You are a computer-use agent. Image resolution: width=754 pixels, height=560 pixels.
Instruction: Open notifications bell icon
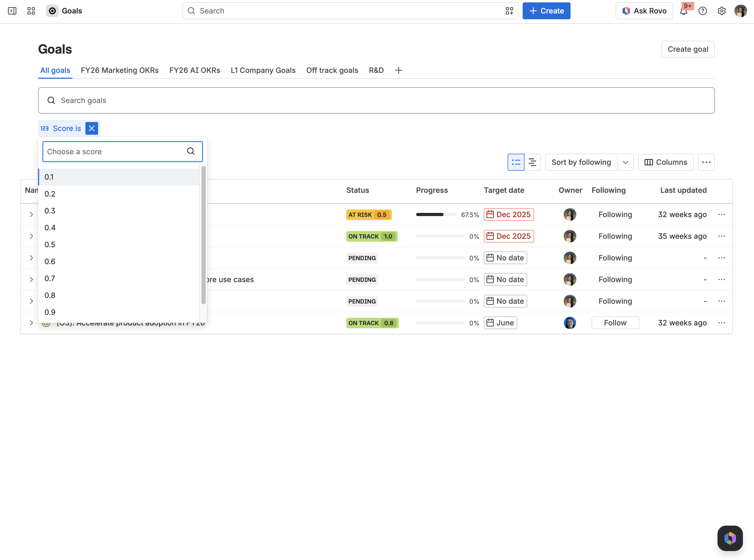coord(683,11)
